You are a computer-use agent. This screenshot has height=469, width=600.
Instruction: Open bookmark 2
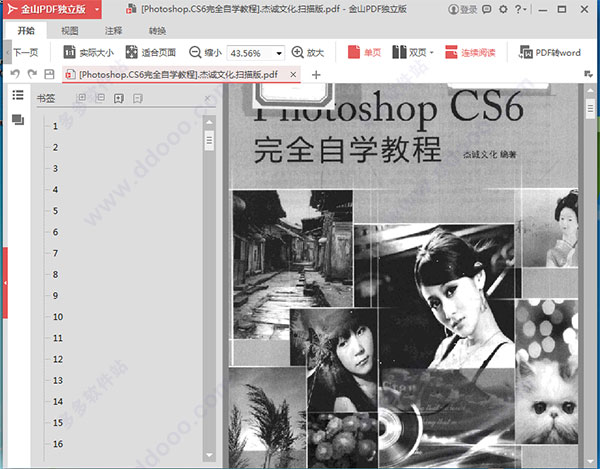(x=55, y=147)
